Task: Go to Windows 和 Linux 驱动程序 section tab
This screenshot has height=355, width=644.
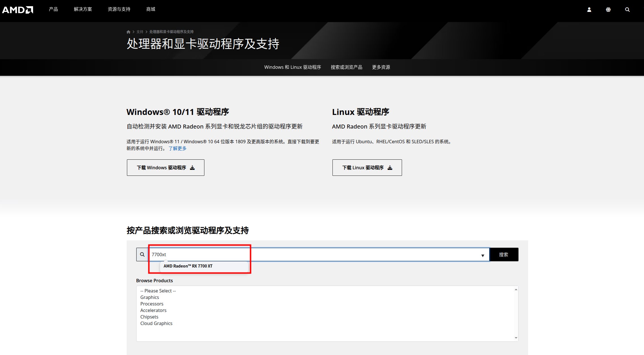Action: (x=293, y=67)
